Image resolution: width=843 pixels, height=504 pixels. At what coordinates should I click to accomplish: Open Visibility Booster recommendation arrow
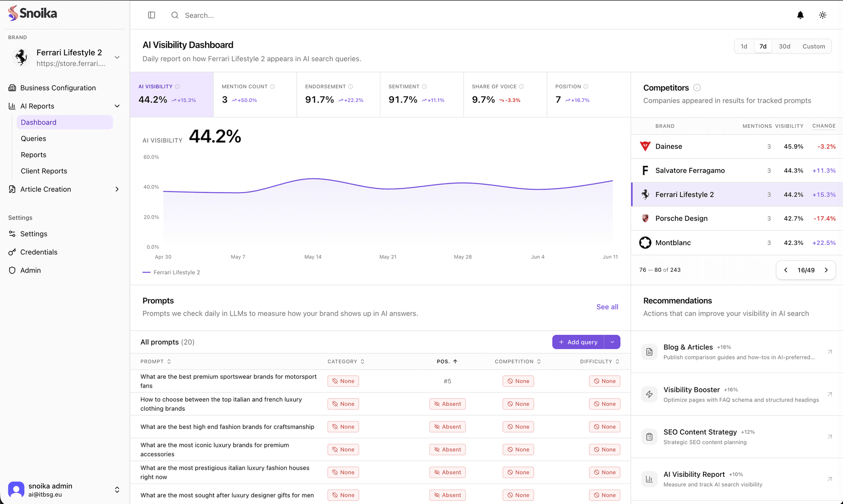[830, 395]
